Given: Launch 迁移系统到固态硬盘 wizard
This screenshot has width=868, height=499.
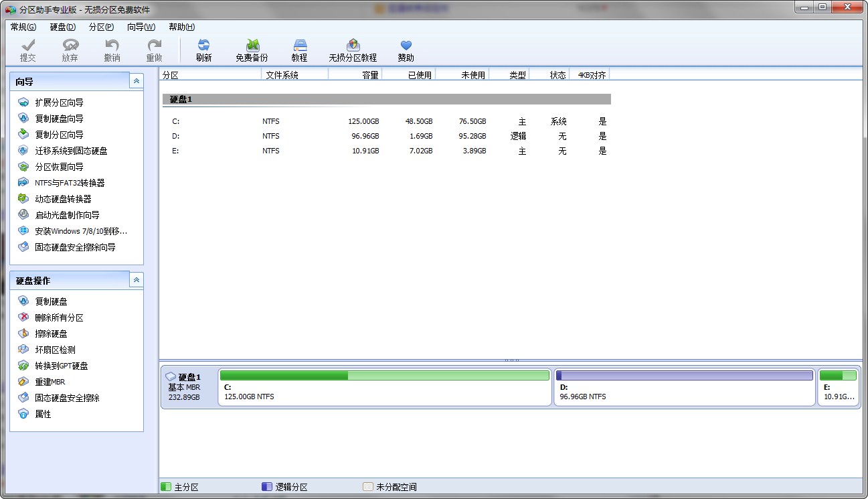Looking at the screenshot, I should tap(71, 151).
